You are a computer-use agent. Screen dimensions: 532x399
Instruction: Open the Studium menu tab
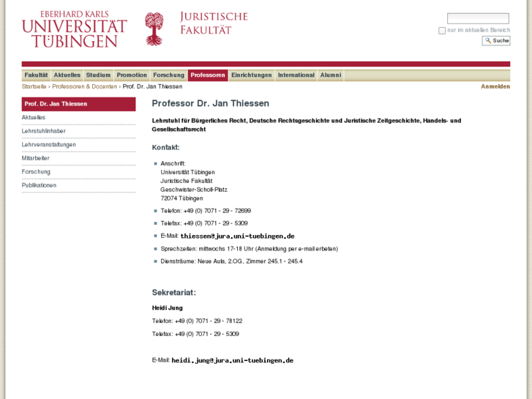tap(98, 75)
